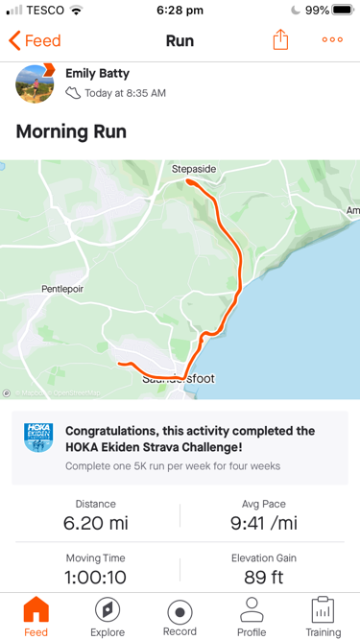Open the Profile person icon tab
Screen dimensions: 360x640
(x=252, y=610)
